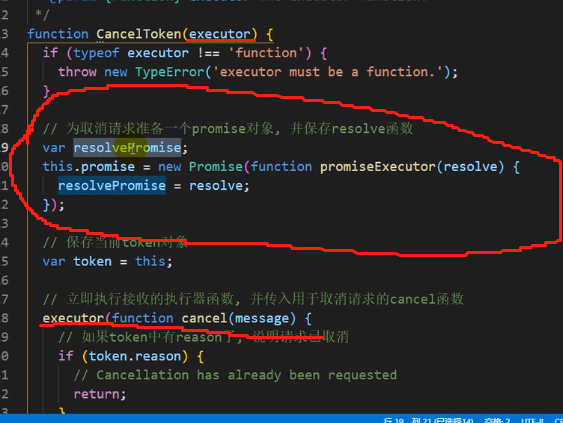Click the executor parameter in CancelToken declaration
This screenshot has width=563, height=423.
(220, 34)
